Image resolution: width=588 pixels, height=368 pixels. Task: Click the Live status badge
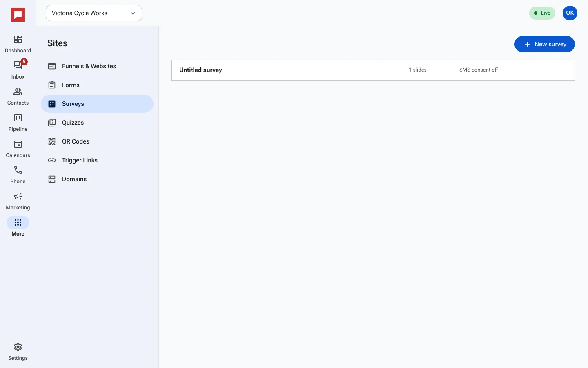(542, 13)
